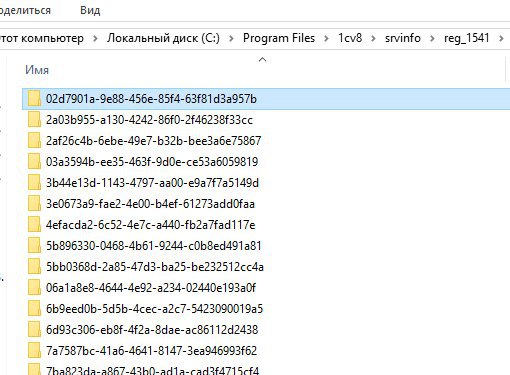Click folder icon of 5bb0368d-2a85-47d3-ba25-be232512cc4a
Image resolution: width=510 pixels, height=375 pixels.
34,267
